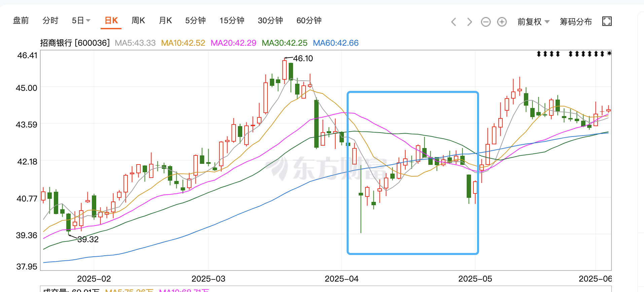
Task: Click the MA20:42.29 indicator label
Action: pyautogui.click(x=234, y=43)
